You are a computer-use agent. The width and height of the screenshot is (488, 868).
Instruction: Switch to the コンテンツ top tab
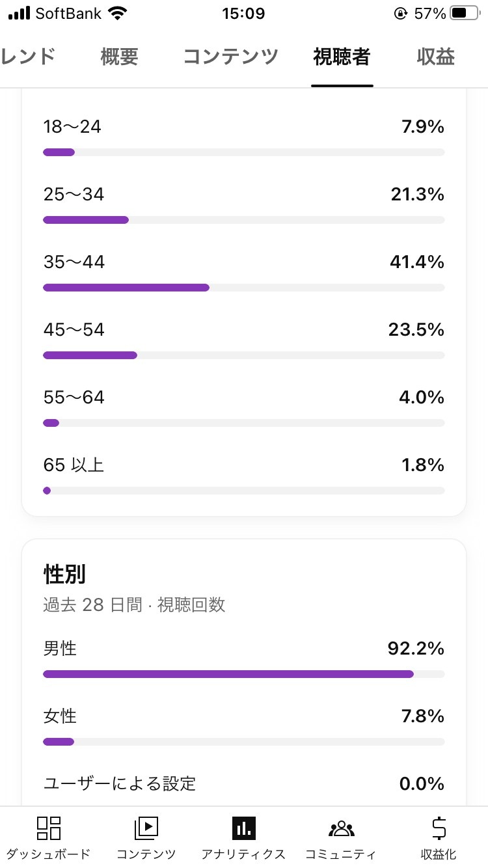pyautogui.click(x=231, y=57)
